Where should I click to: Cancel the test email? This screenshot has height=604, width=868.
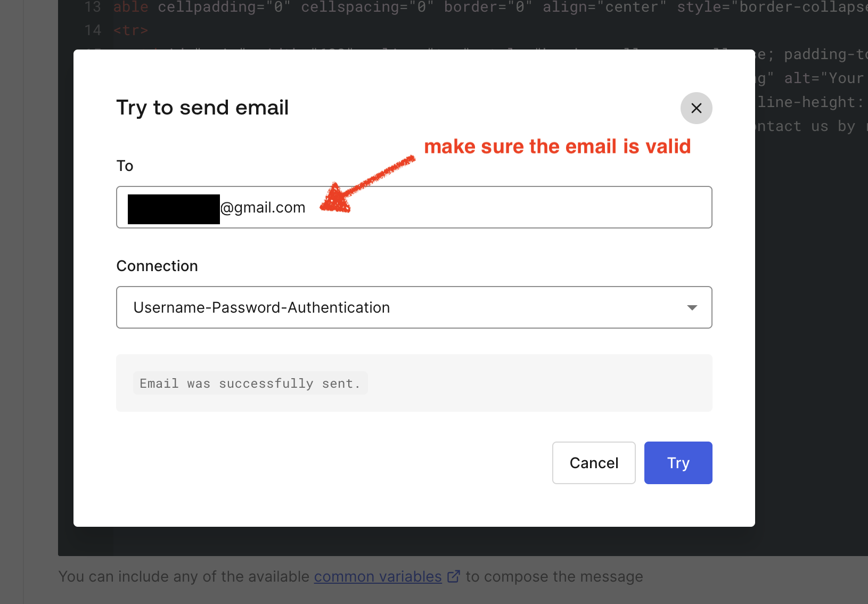point(594,463)
